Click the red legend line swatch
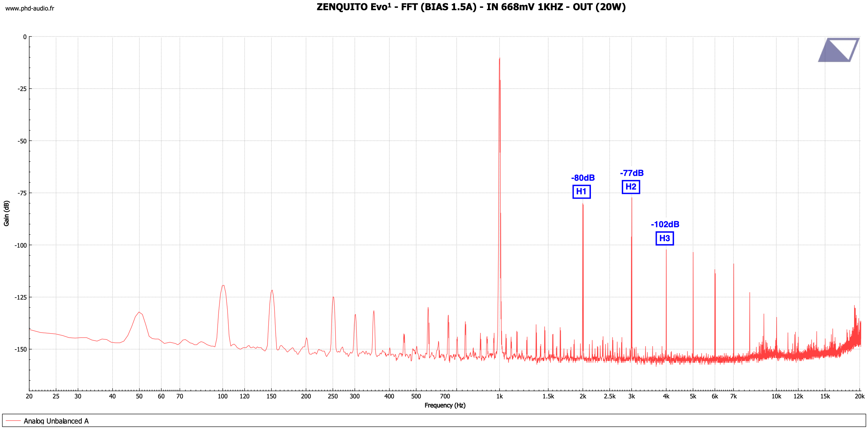This screenshot has height=429, width=868. [13, 421]
